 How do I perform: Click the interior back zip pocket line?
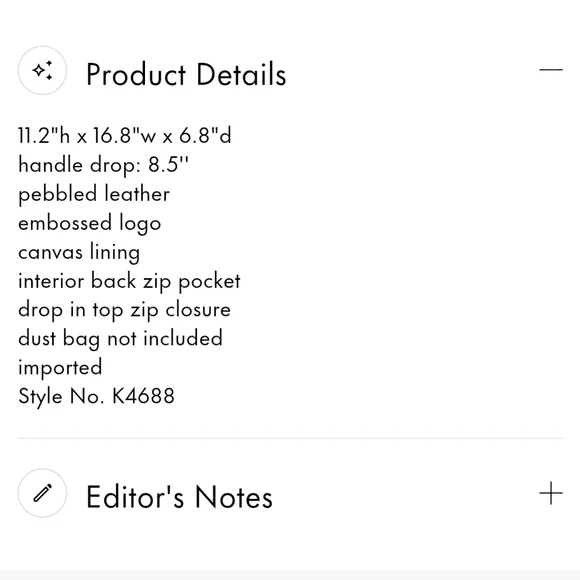pyautogui.click(x=129, y=281)
